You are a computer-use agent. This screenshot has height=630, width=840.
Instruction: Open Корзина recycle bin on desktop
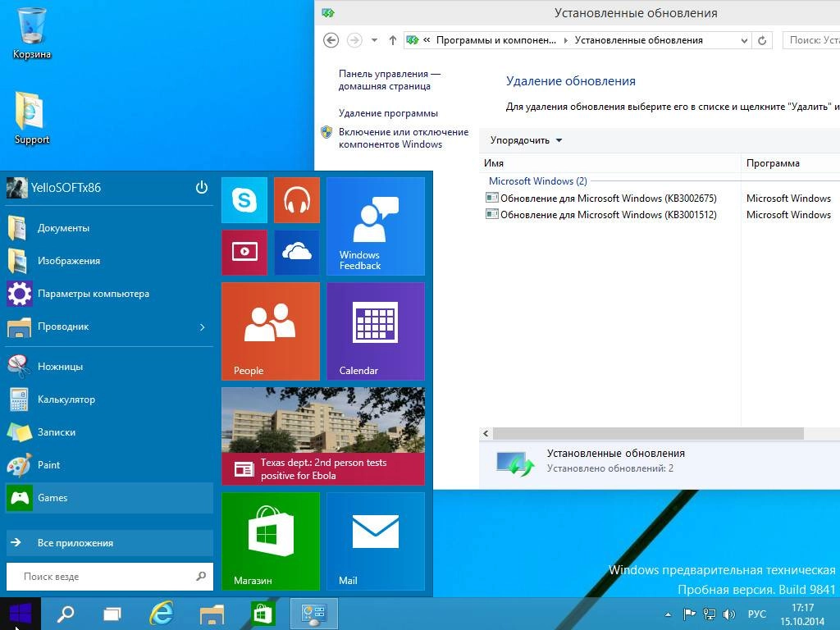point(32,32)
